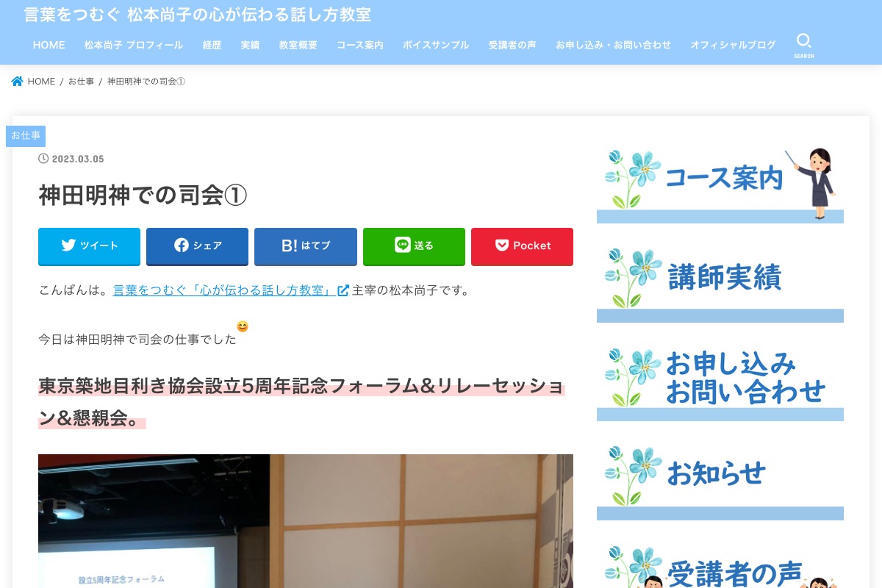Click the post date 2023.03.05
This screenshot has width=882, height=588.
click(78, 159)
